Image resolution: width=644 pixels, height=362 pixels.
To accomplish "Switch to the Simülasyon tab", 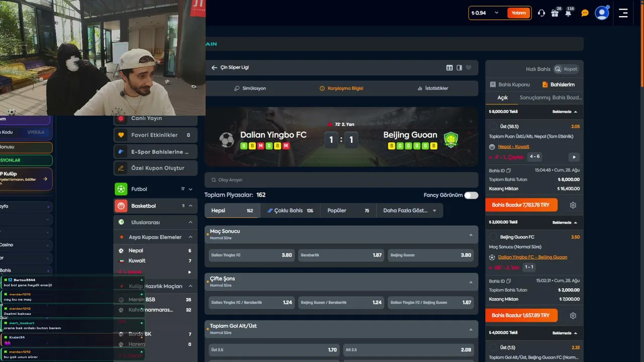I will pos(250,88).
